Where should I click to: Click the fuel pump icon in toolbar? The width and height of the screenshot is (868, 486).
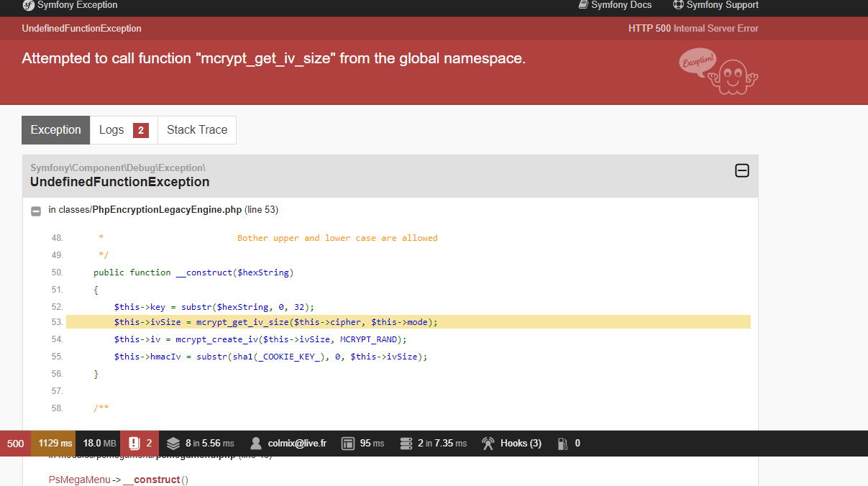[563, 444]
